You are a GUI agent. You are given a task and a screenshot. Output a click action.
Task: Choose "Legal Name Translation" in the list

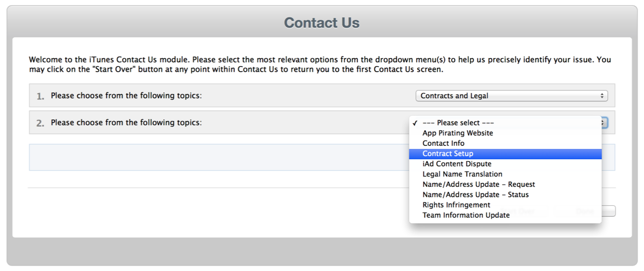[x=462, y=174]
